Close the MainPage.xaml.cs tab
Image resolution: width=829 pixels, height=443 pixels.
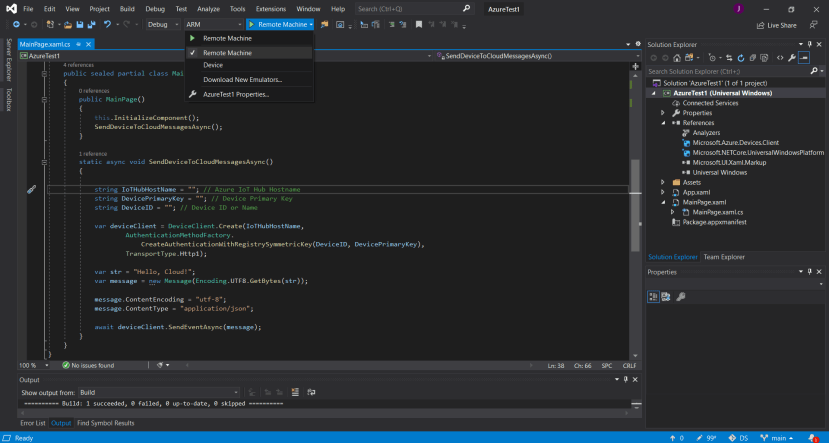click(88, 44)
